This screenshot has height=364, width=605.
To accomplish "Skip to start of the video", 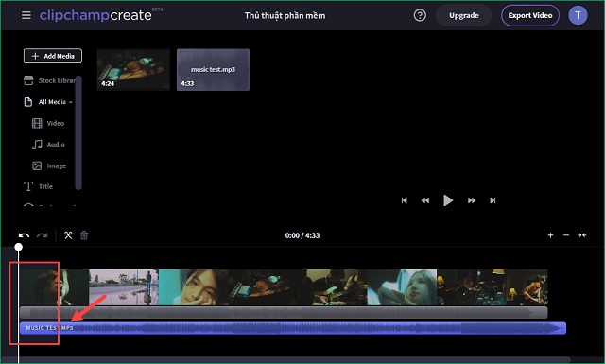I will point(404,200).
